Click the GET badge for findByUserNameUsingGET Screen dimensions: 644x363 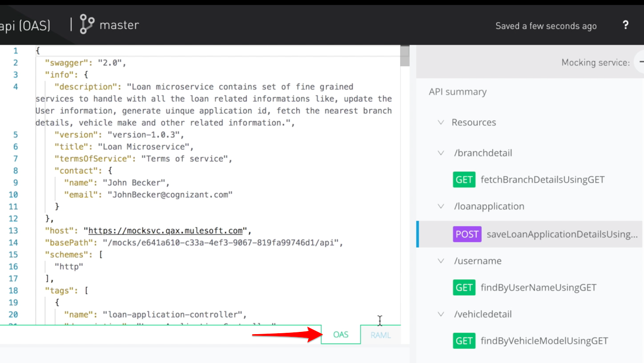click(x=464, y=287)
